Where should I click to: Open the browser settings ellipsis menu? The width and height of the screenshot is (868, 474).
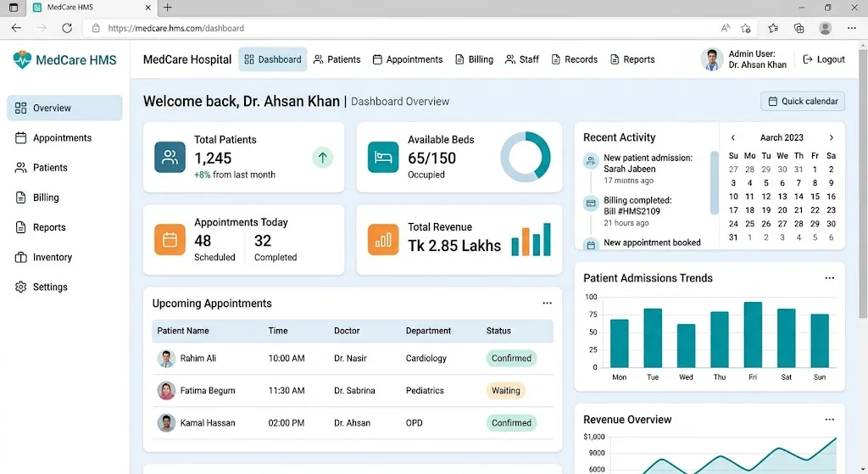point(851,28)
